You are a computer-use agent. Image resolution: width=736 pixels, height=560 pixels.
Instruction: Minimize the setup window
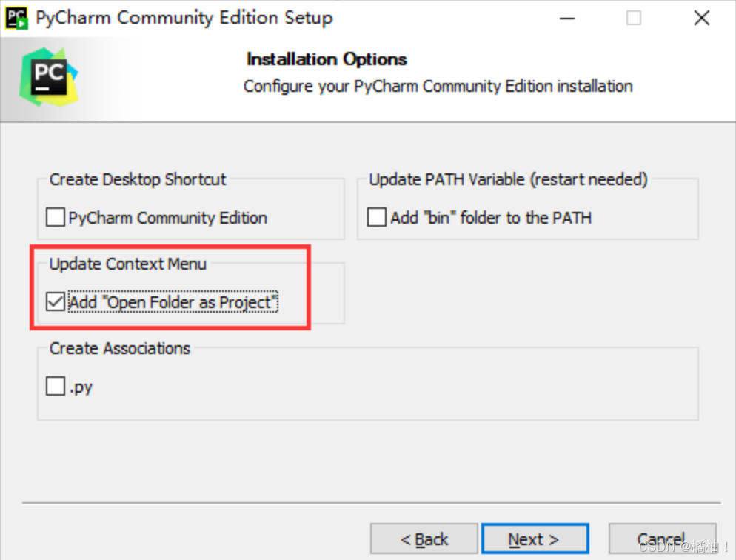(567, 19)
